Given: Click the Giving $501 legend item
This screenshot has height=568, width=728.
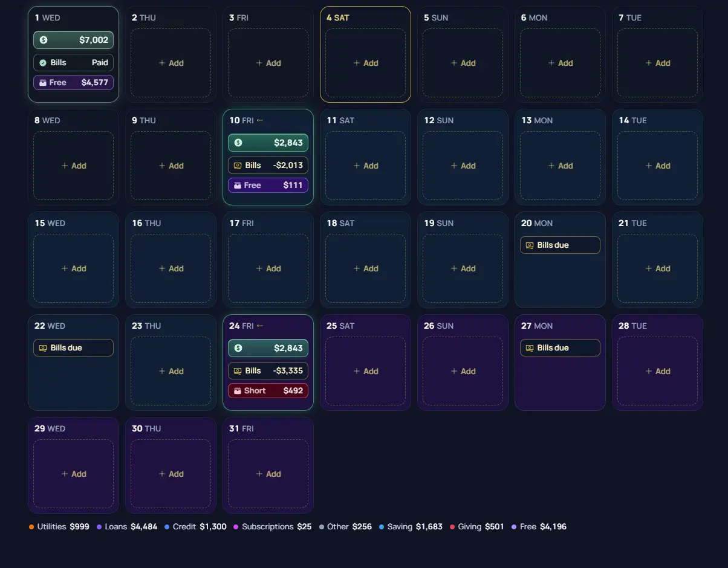Looking at the screenshot, I should click(476, 527).
